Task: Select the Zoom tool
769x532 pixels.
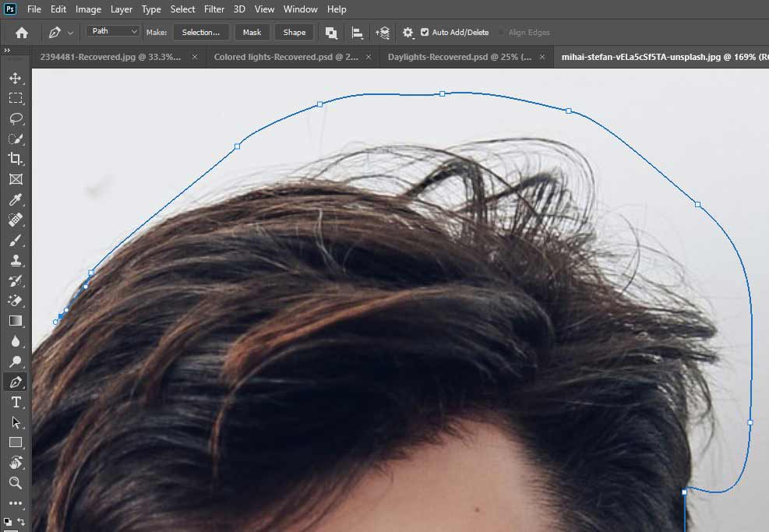Action: pyautogui.click(x=16, y=483)
